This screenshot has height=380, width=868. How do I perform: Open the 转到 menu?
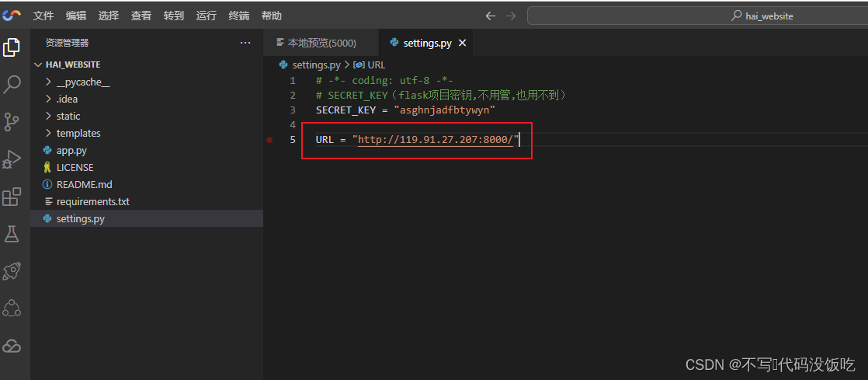point(174,16)
